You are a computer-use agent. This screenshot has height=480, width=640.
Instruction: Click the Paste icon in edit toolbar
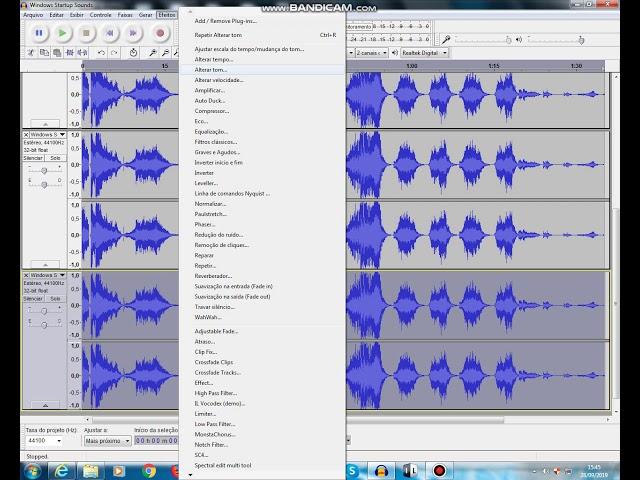(57, 53)
